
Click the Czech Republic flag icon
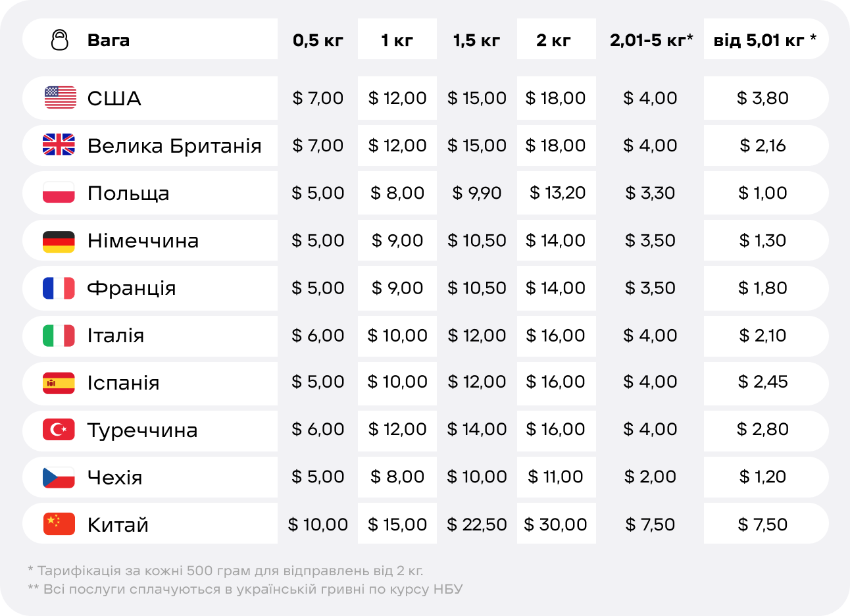click(59, 477)
